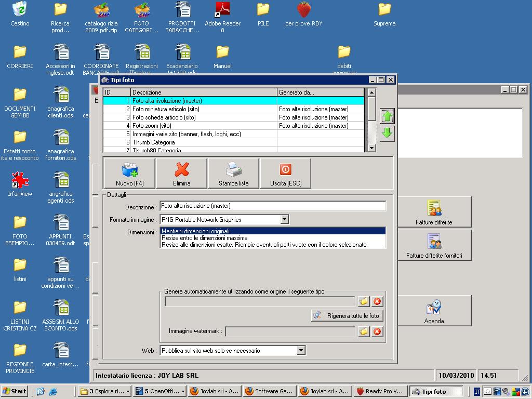Click Internet Explorer quick launch icon
Image resolution: width=532 pixels, height=399 pixels.
[53, 392]
